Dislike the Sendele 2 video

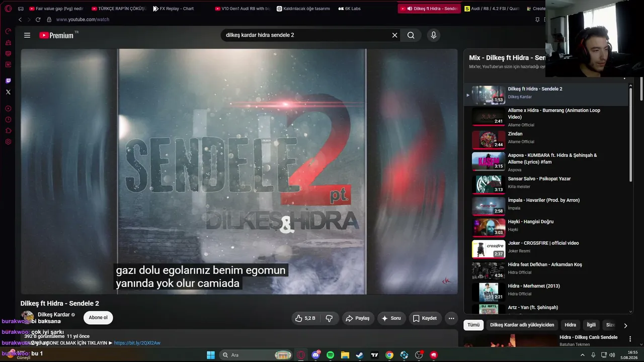330,318
